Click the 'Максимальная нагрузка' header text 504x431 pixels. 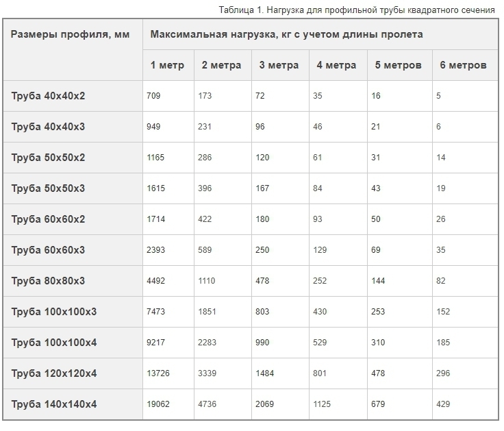(x=286, y=34)
